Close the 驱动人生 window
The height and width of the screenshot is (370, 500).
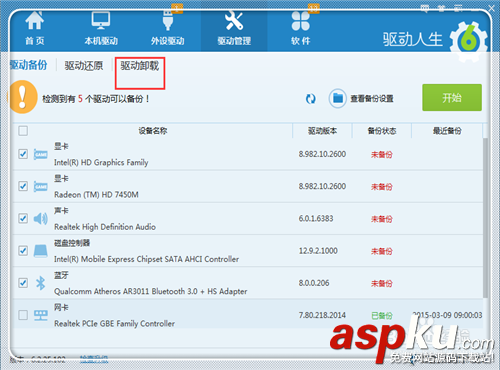pyautogui.click(x=491, y=8)
